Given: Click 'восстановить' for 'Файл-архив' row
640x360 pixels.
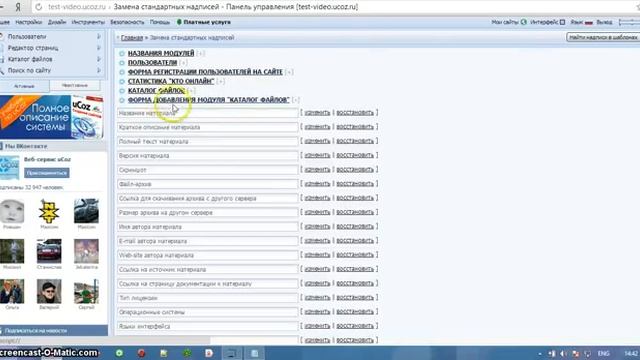Looking at the screenshot, I should [355, 184].
